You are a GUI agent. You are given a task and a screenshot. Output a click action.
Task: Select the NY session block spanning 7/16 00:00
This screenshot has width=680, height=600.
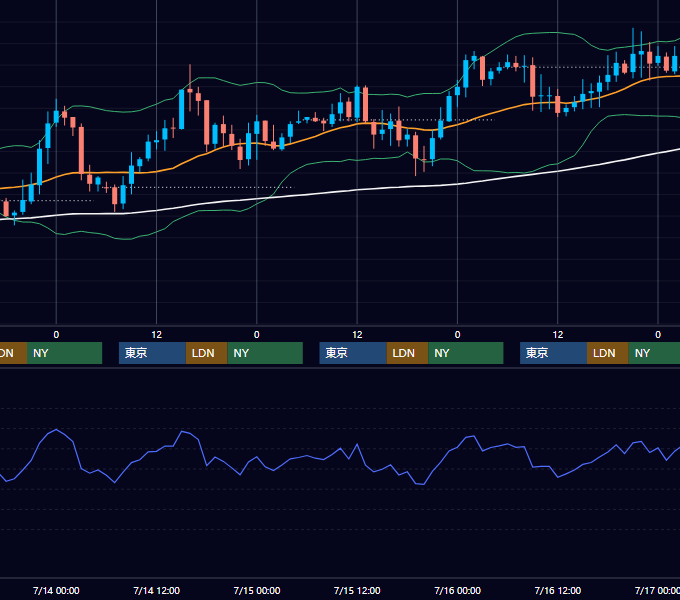[466, 353]
